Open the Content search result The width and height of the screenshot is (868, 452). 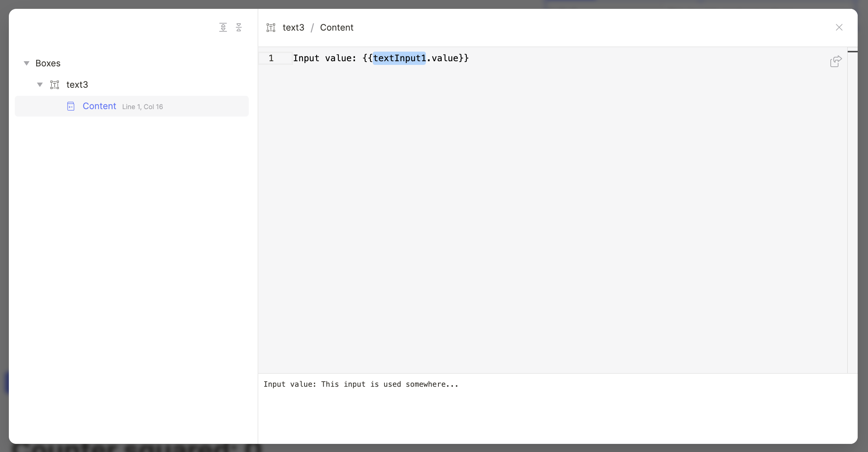99,106
